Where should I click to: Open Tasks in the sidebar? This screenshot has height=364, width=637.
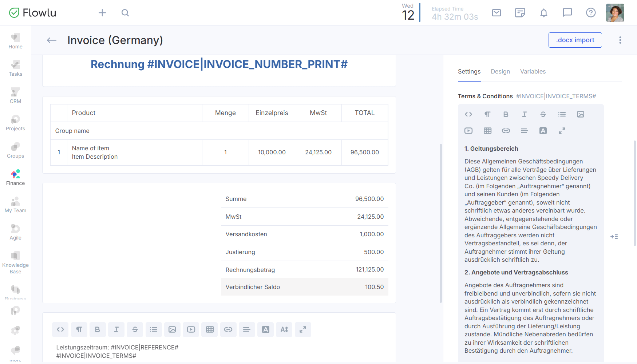point(15,68)
